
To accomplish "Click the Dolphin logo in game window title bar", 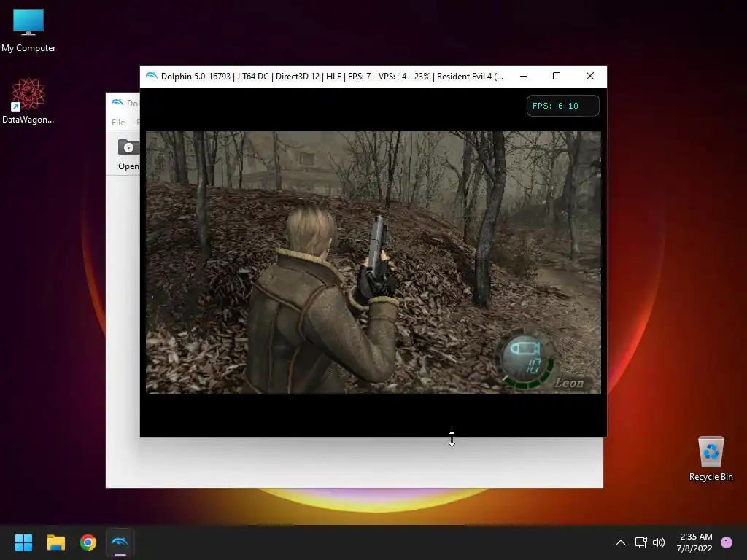I will pos(152,76).
